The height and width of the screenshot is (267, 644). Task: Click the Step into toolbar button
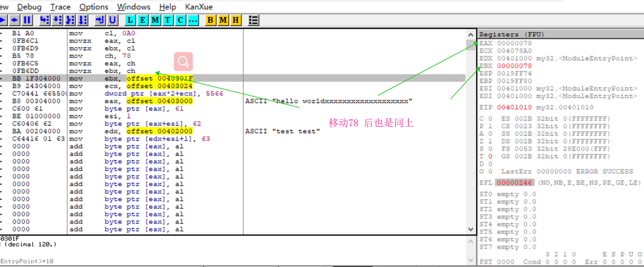(x=45, y=20)
